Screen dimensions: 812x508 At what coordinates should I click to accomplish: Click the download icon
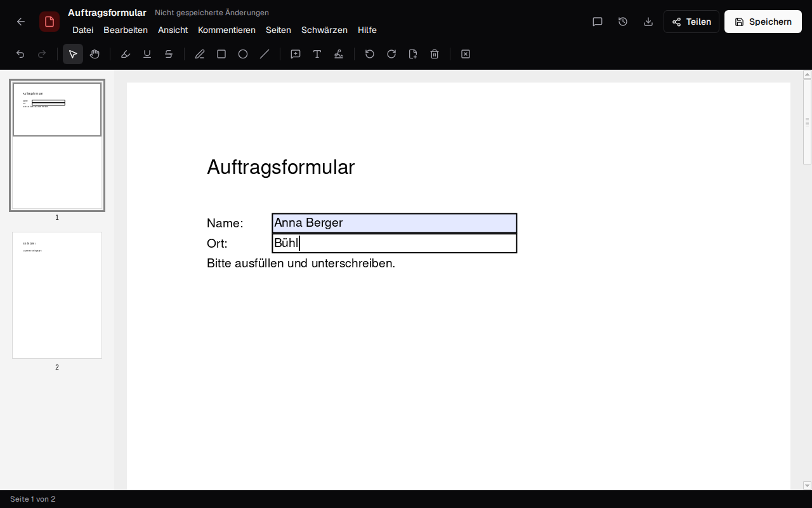click(x=648, y=22)
